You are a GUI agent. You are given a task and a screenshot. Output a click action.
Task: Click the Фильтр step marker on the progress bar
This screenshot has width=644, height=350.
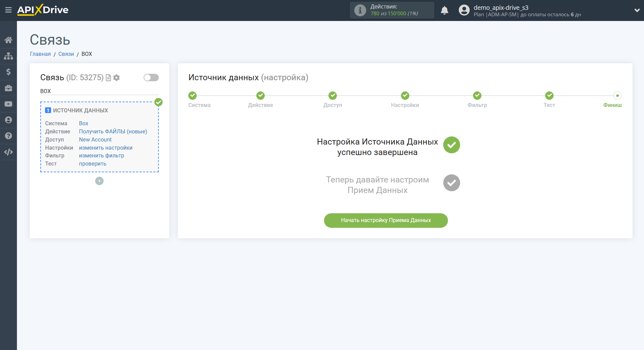tap(477, 95)
